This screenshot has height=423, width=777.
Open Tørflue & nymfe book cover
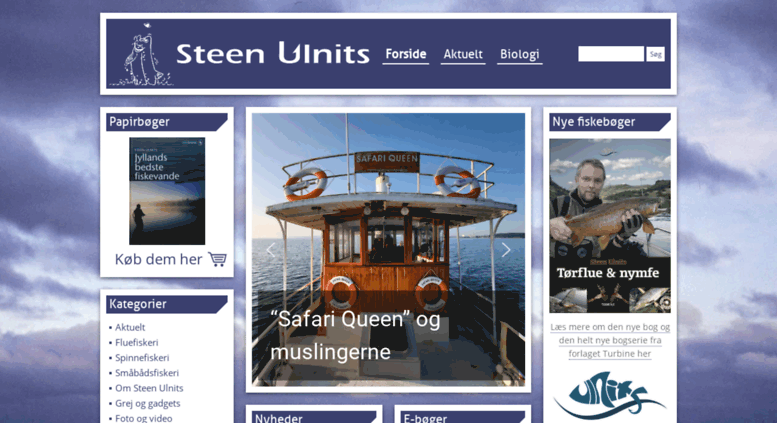tap(610, 226)
